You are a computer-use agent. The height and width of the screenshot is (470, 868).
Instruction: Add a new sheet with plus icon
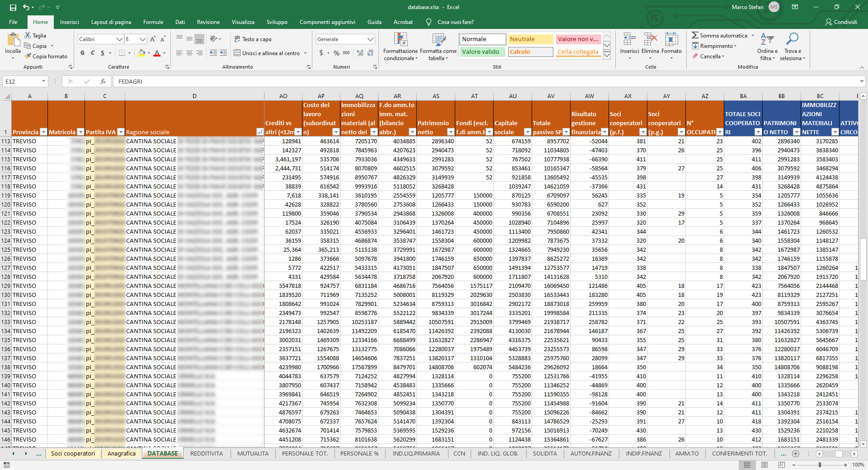pos(796,453)
